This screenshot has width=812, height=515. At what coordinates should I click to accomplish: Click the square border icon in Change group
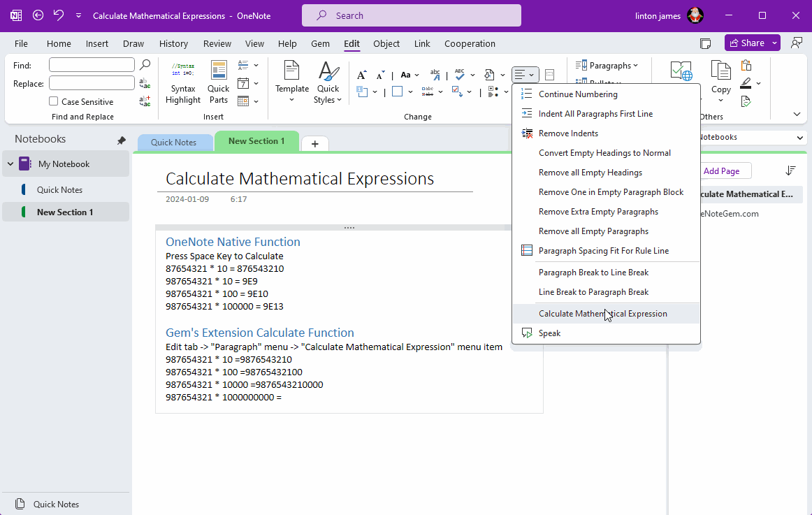point(397,92)
